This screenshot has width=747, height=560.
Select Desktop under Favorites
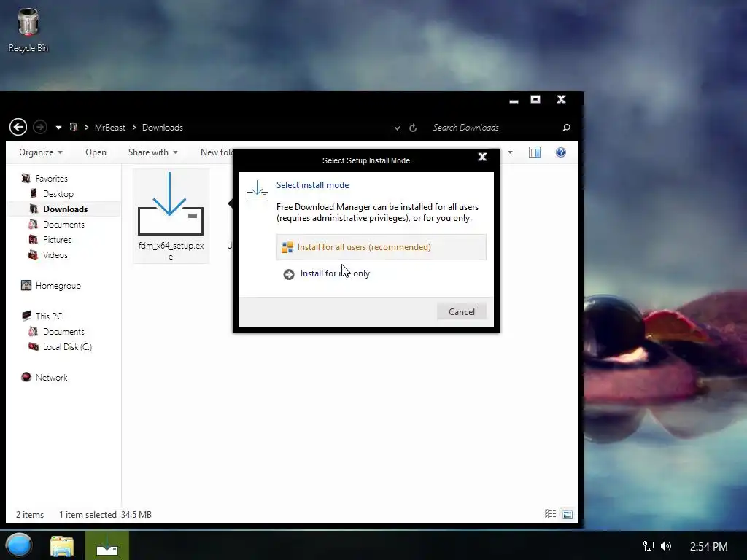pyautogui.click(x=58, y=194)
